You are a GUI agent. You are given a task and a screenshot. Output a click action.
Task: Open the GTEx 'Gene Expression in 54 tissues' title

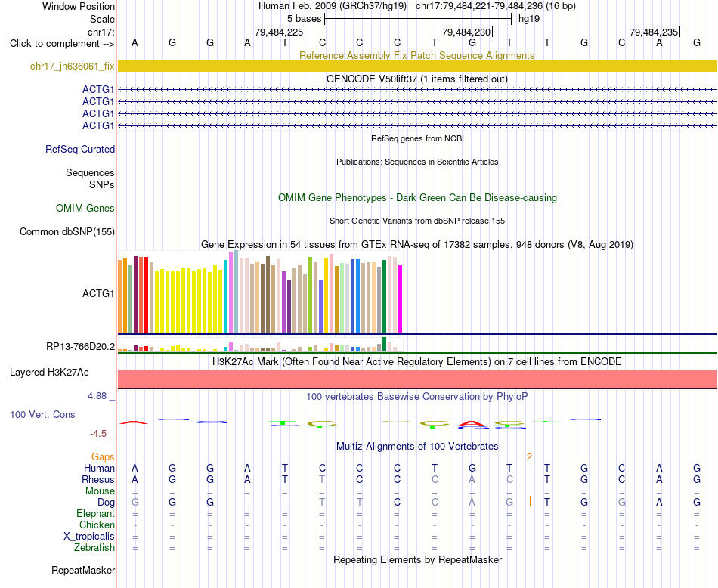(x=416, y=245)
